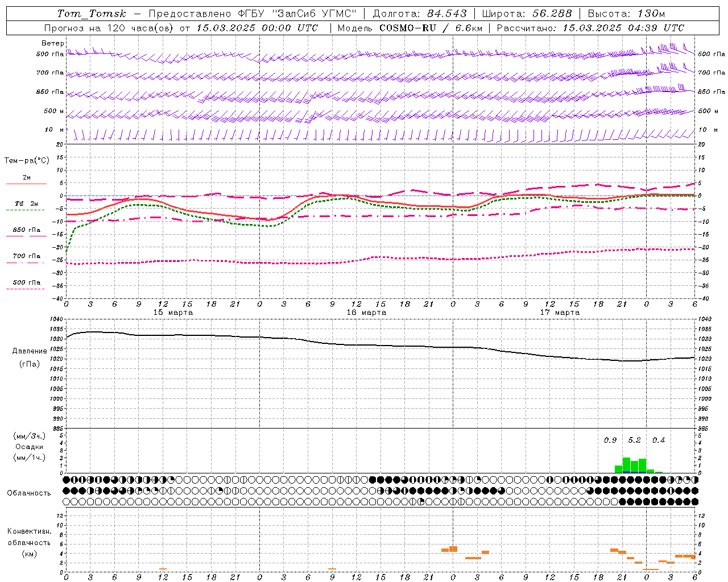
Task: Click the (мм/3ч.) precipitation unit label
Action: (x=30, y=436)
